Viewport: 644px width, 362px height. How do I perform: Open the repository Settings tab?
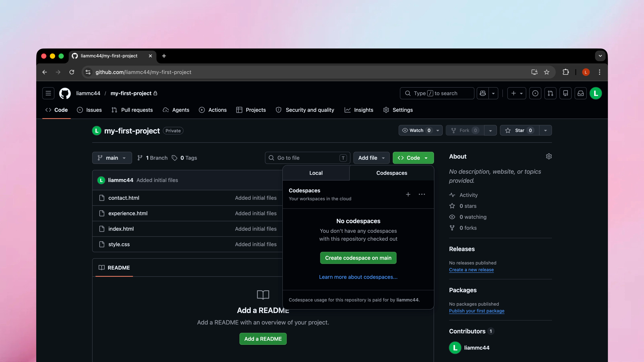pos(398,110)
